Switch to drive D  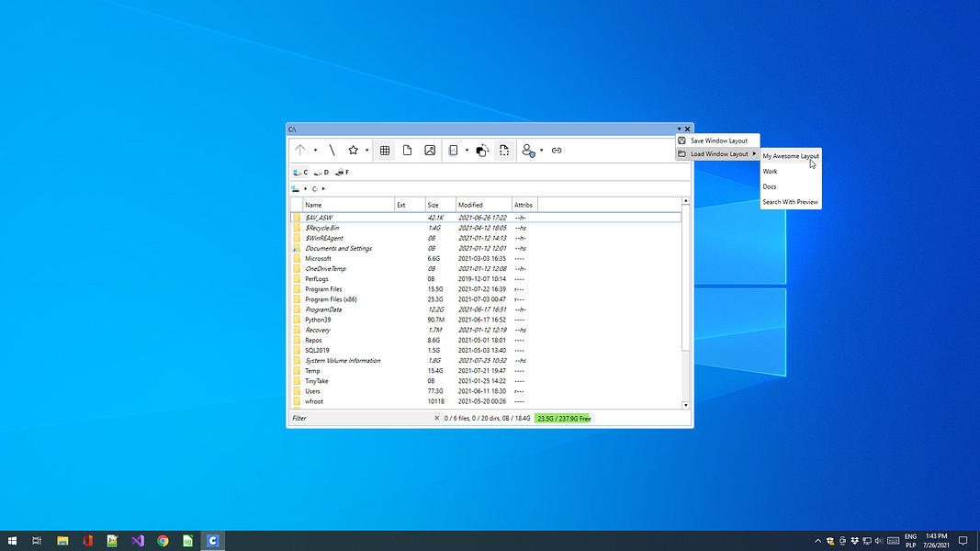[321, 173]
